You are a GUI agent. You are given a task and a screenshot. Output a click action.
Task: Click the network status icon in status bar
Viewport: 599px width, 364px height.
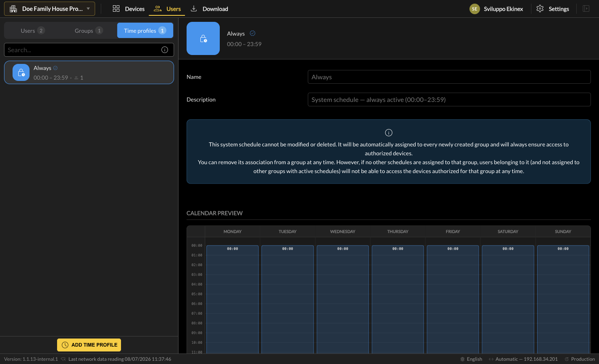point(63,359)
